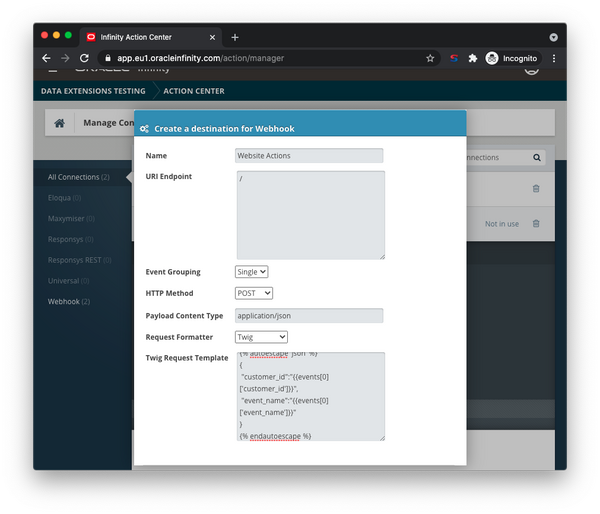Screen dimensions: 600x514
Task: Close the Infinity Action Center tab
Action: (x=212, y=37)
